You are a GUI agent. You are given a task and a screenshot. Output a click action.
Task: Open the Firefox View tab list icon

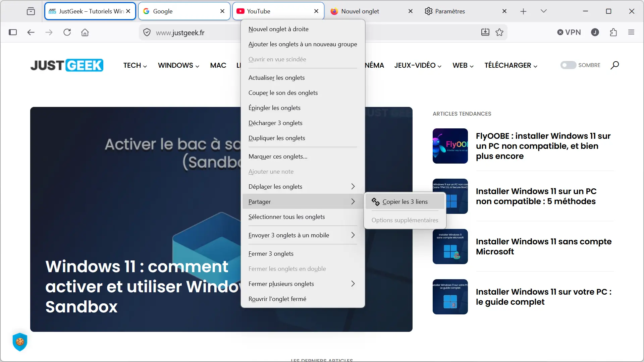31,11
